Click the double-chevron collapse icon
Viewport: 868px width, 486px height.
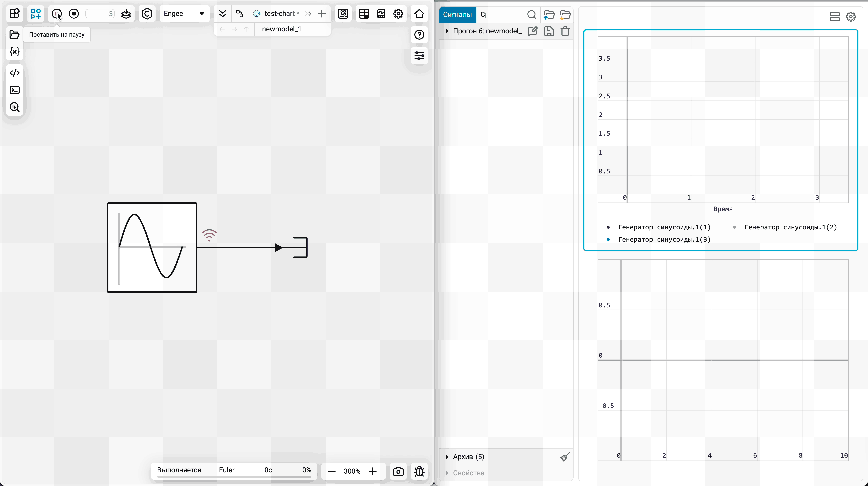pos(222,14)
